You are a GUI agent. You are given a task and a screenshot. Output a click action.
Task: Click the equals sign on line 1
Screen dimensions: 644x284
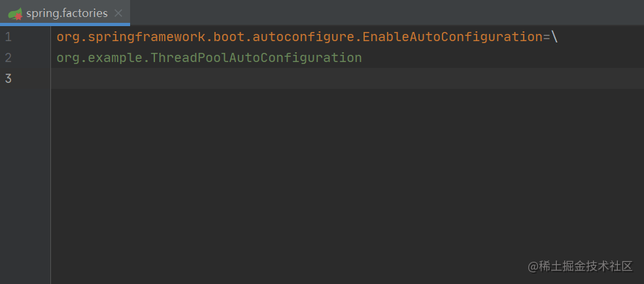point(547,37)
